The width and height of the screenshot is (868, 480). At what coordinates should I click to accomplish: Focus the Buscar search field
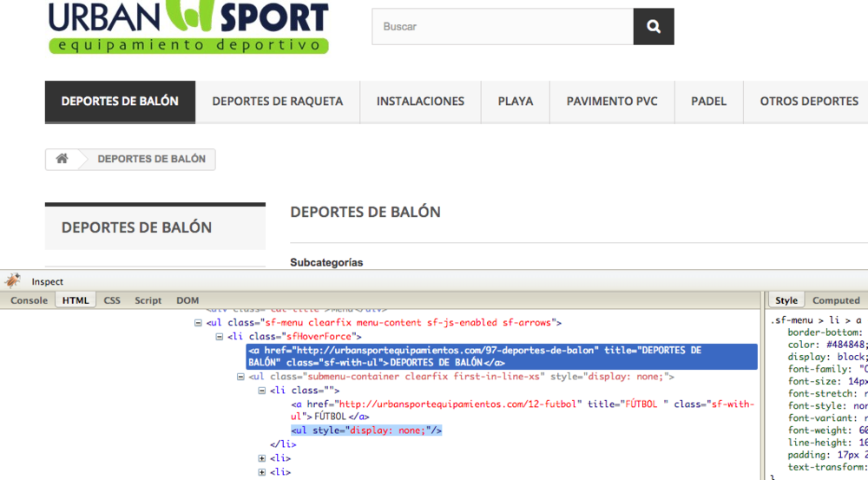(503, 26)
